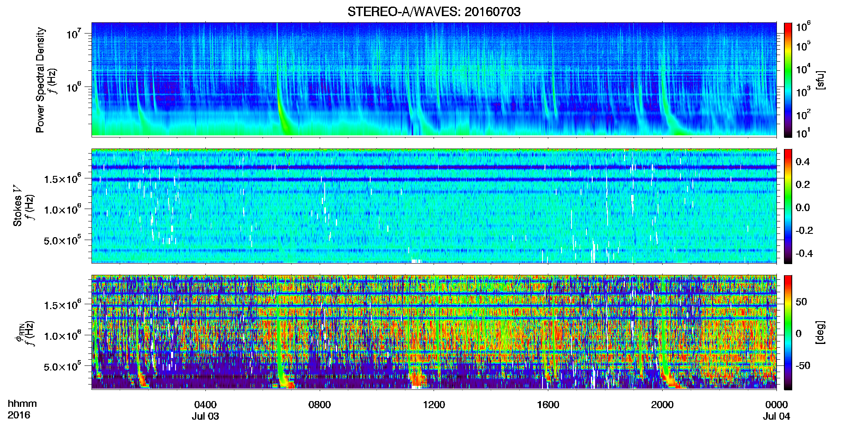Click the -50 value on degrees colorbar
Viewport: 868px width, 447px height.
pyautogui.click(x=803, y=365)
